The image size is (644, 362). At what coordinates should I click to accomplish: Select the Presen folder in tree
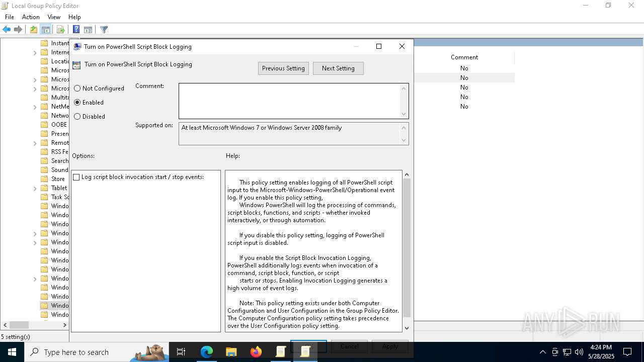[x=59, y=134]
